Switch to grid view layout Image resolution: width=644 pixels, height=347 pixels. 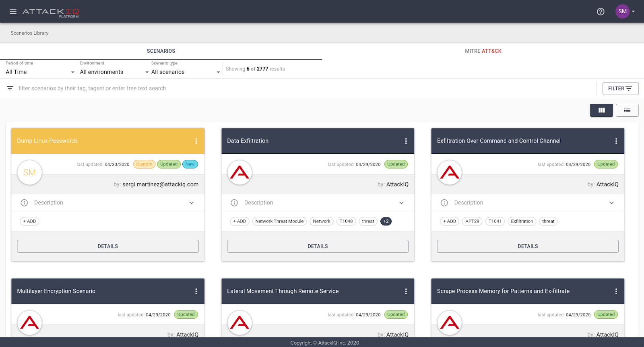601,110
